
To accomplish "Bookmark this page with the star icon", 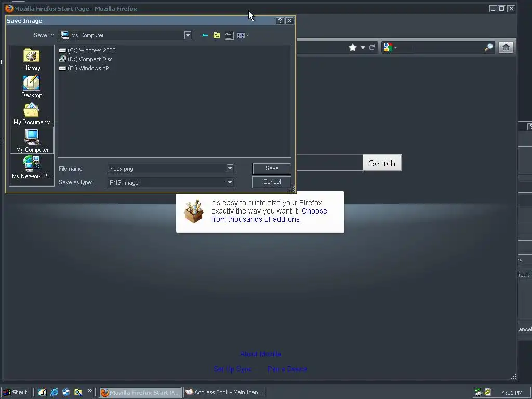I will pyautogui.click(x=353, y=47).
